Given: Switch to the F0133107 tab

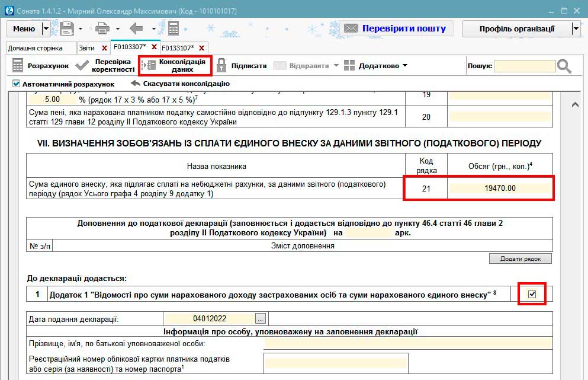Looking at the screenshot, I should 178,47.
